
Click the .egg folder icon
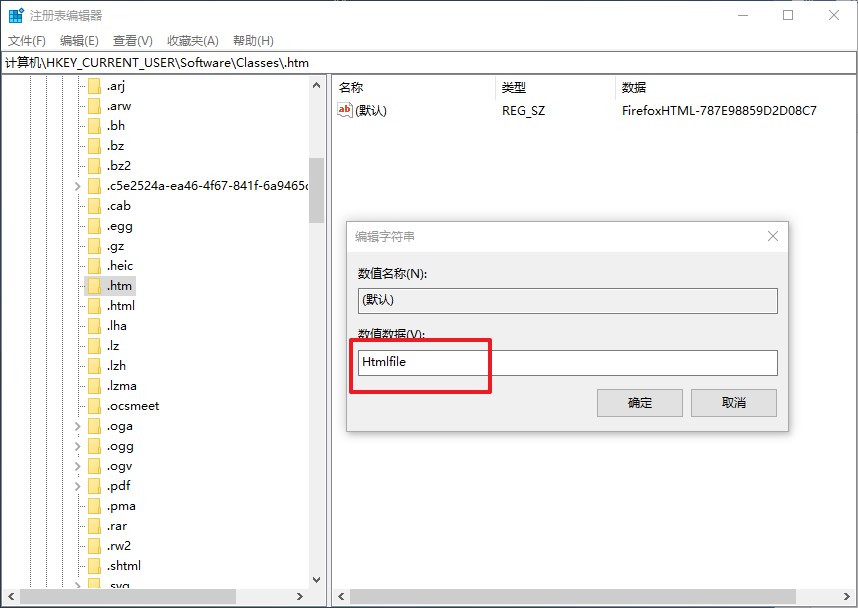[x=95, y=226]
